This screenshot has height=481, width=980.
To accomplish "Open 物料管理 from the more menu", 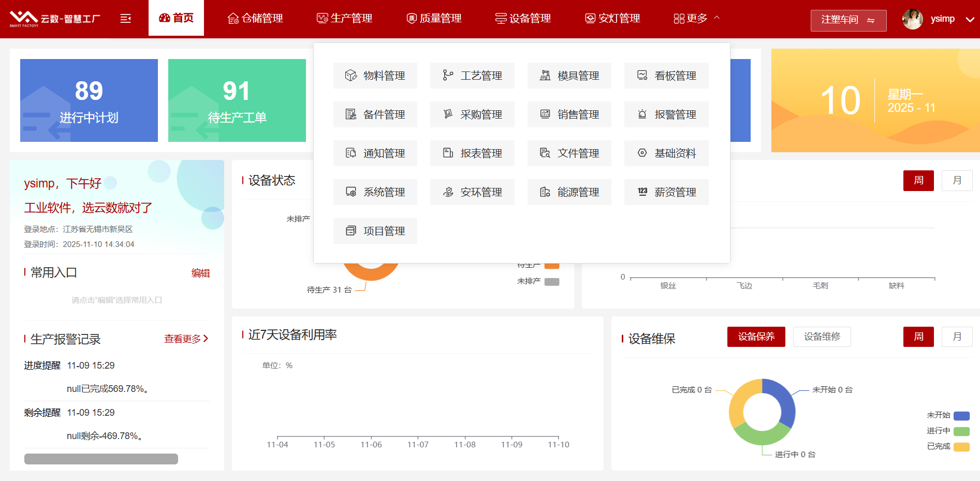I will pyautogui.click(x=375, y=75).
